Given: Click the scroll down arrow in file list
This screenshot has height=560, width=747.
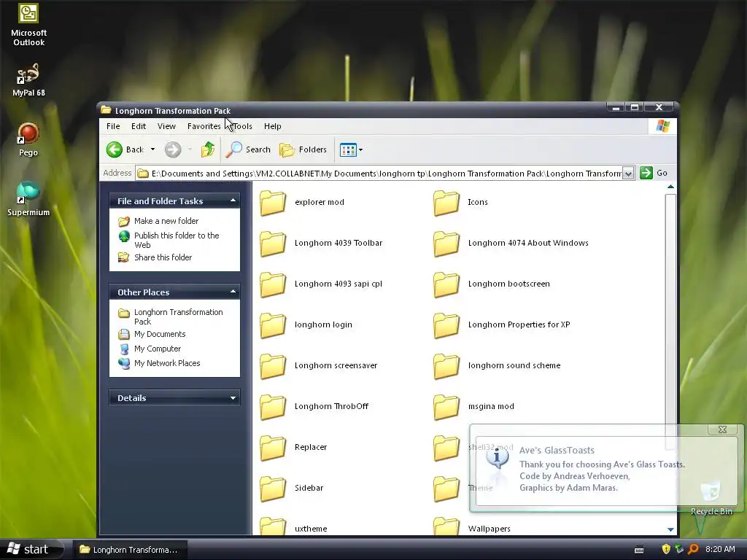Looking at the screenshot, I should click(670, 529).
